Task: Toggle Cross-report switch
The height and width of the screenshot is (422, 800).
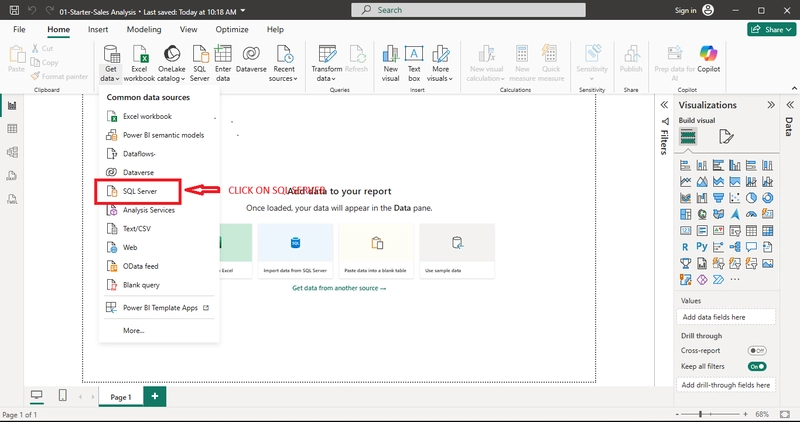Action: coord(757,351)
